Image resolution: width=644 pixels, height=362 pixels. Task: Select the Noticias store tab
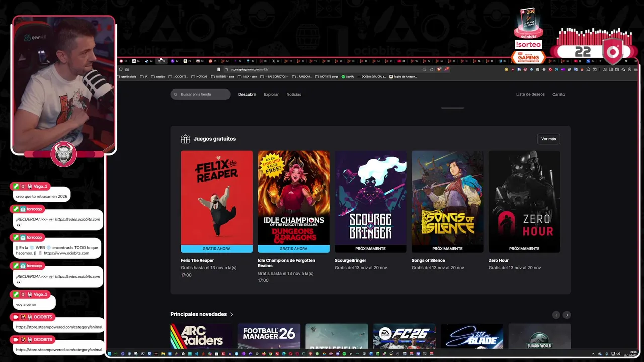click(x=294, y=94)
